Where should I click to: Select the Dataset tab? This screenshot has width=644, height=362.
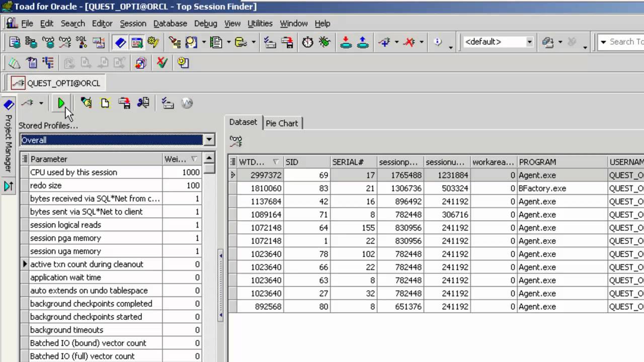coord(243,122)
